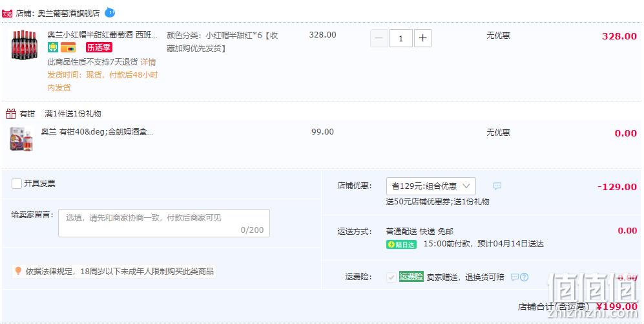The width and height of the screenshot is (644, 324).
Task: Click comment bubble icon next to discount dropdown
Action: (497, 186)
